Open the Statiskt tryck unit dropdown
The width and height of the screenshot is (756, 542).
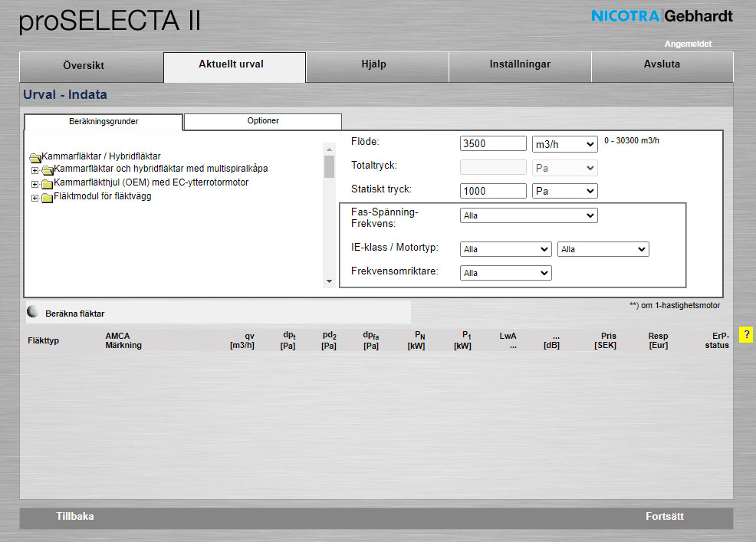pyautogui.click(x=564, y=191)
